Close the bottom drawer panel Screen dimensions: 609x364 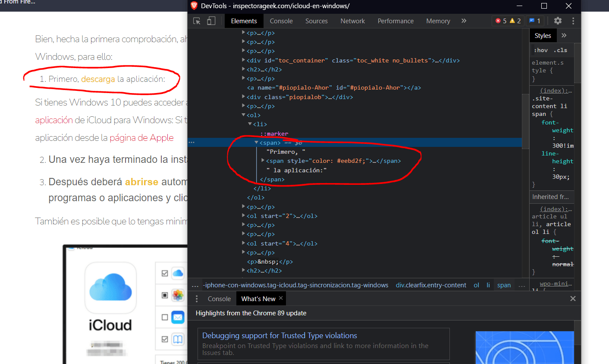(573, 299)
